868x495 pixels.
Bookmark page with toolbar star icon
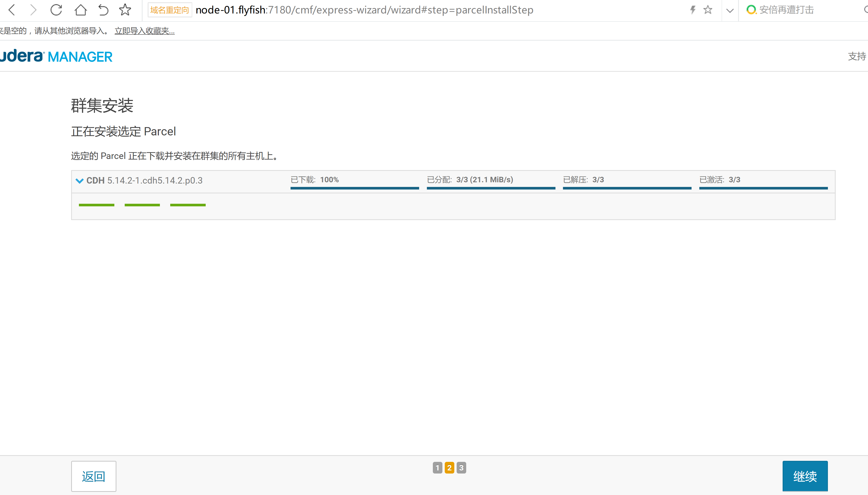(x=125, y=10)
